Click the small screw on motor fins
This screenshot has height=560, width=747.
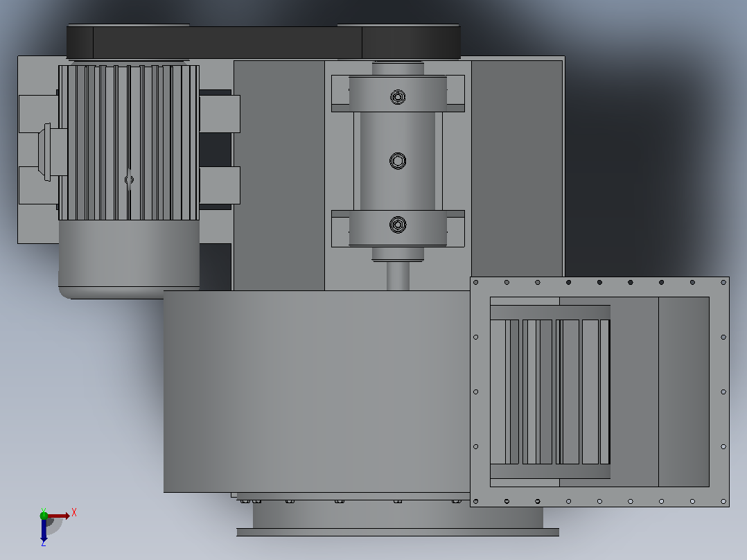click(129, 180)
